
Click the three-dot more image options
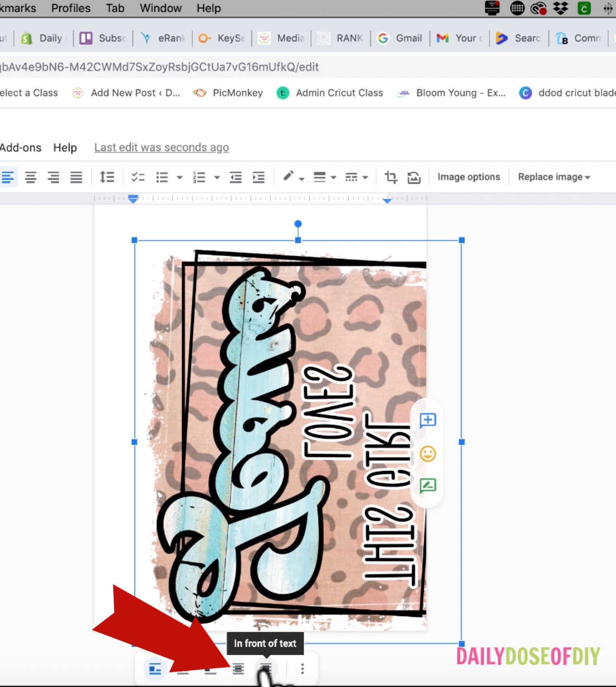point(302,668)
